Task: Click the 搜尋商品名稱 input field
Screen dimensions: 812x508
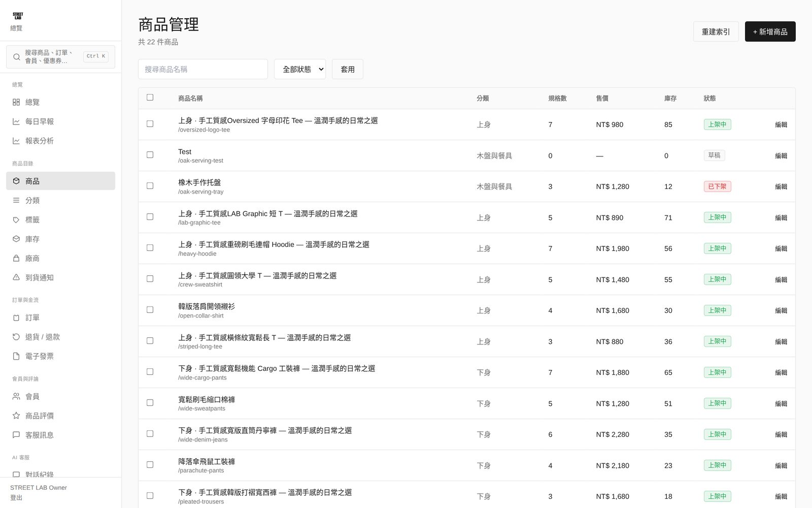Action: pos(203,69)
